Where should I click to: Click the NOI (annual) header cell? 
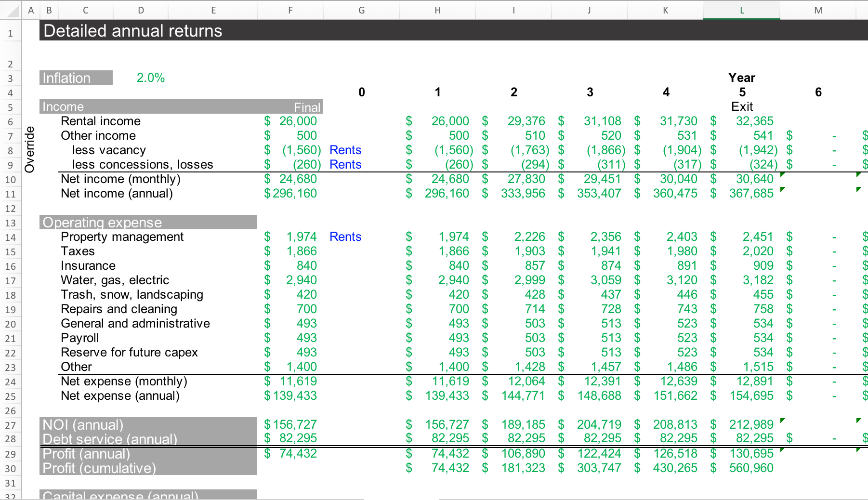coord(148,424)
